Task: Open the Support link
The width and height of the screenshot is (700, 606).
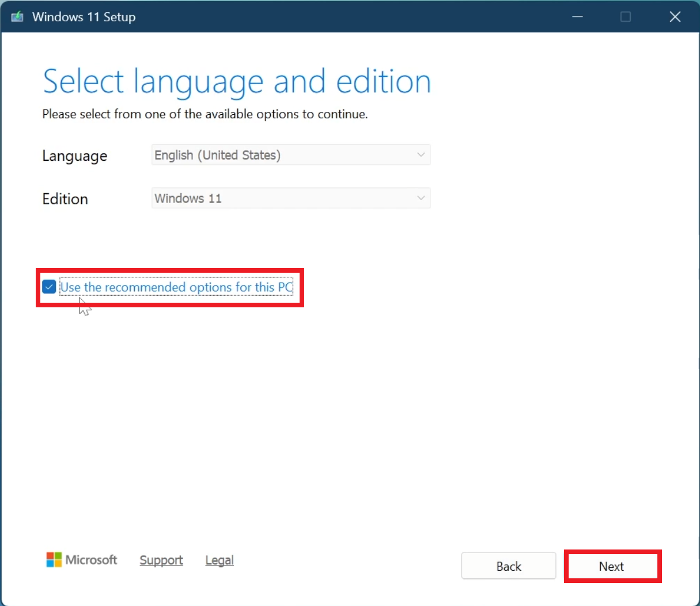Action: pos(161,560)
